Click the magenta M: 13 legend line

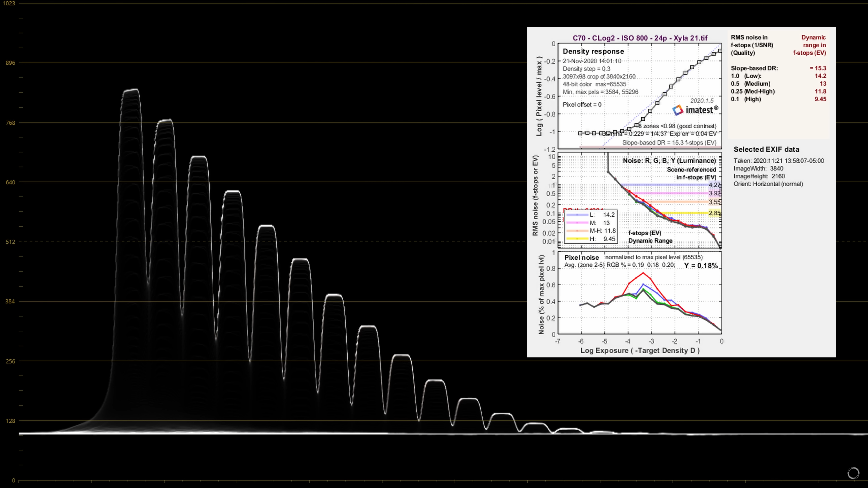578,223
